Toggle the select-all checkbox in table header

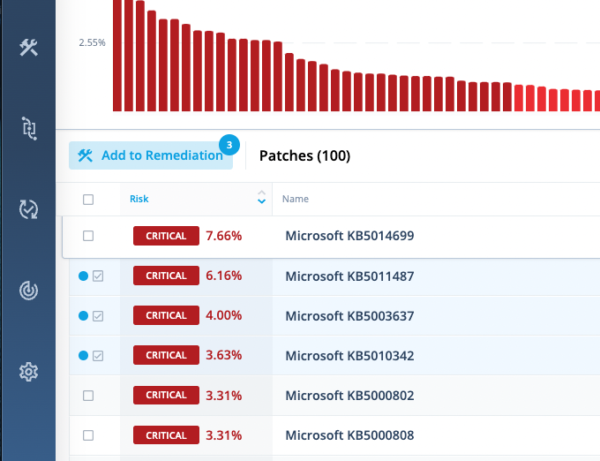pos(88,199)
